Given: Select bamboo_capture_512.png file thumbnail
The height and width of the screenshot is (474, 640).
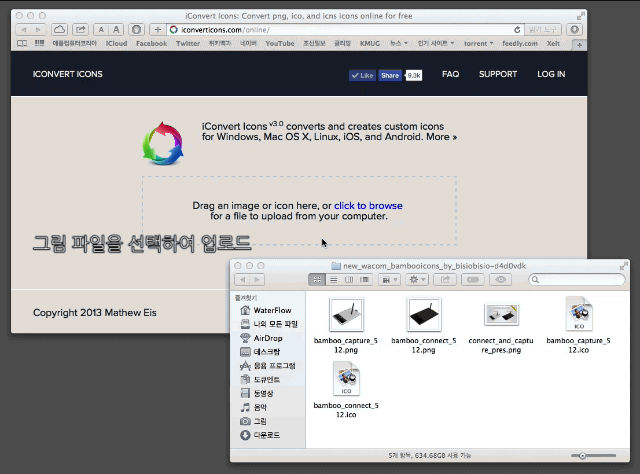Looking at the screenshot, I should [346, 314].
